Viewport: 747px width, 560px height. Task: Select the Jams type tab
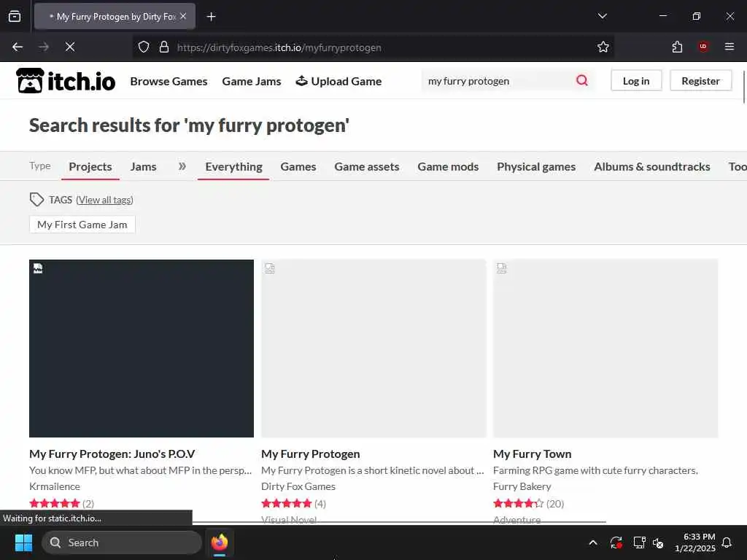[143, 167]
